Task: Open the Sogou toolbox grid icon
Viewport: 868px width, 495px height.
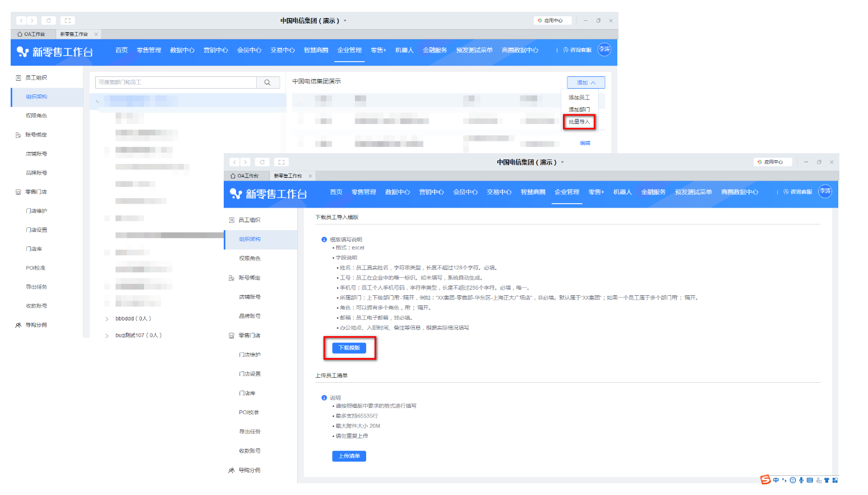Action: pos(835,480)
